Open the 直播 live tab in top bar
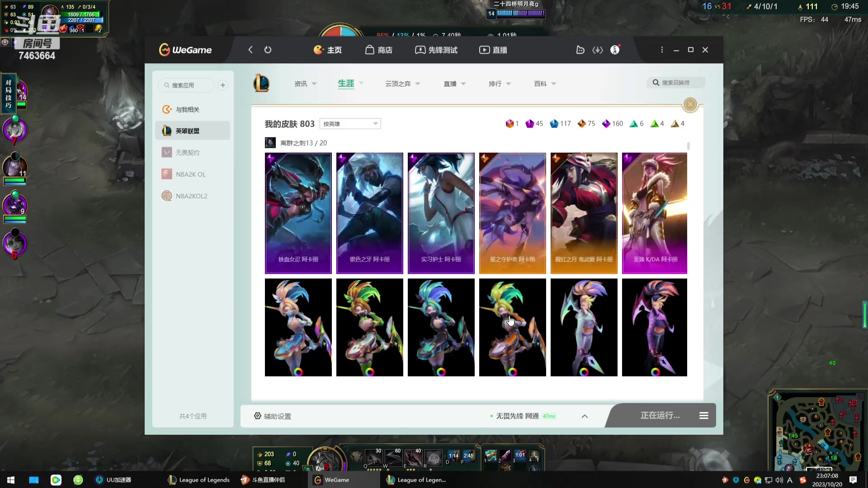 click(493, 50)
